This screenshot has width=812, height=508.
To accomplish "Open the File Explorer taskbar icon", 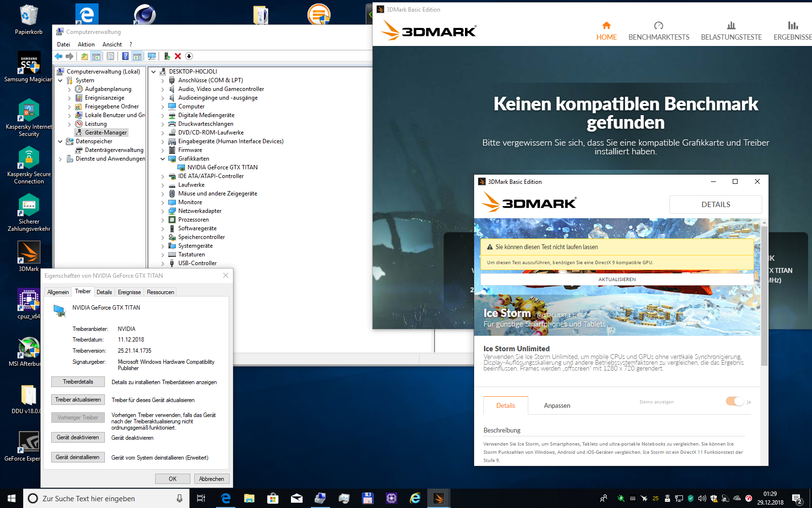I will click(x=249, y=498).
